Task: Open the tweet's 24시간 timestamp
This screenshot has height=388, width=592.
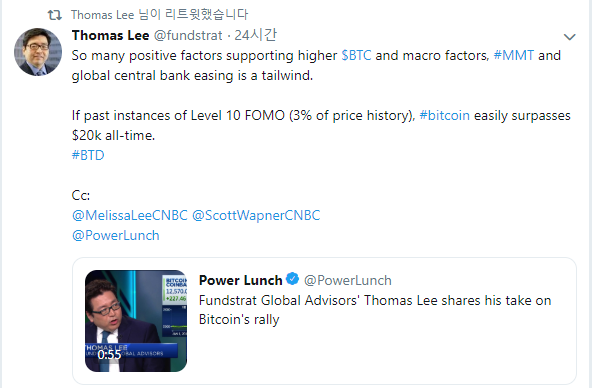Action: [x=255, y=35]
